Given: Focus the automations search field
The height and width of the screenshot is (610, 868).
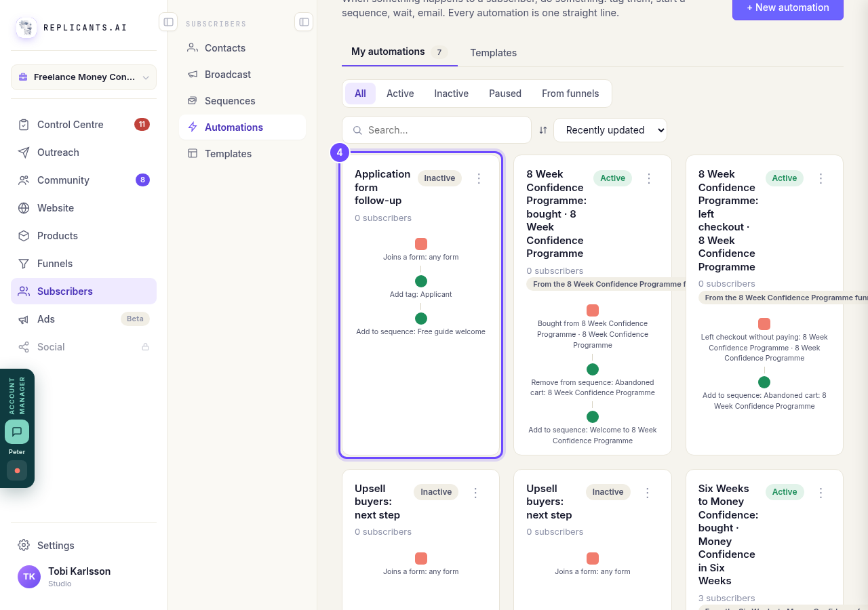Looking at the screenshot, I should pos(437,130).
